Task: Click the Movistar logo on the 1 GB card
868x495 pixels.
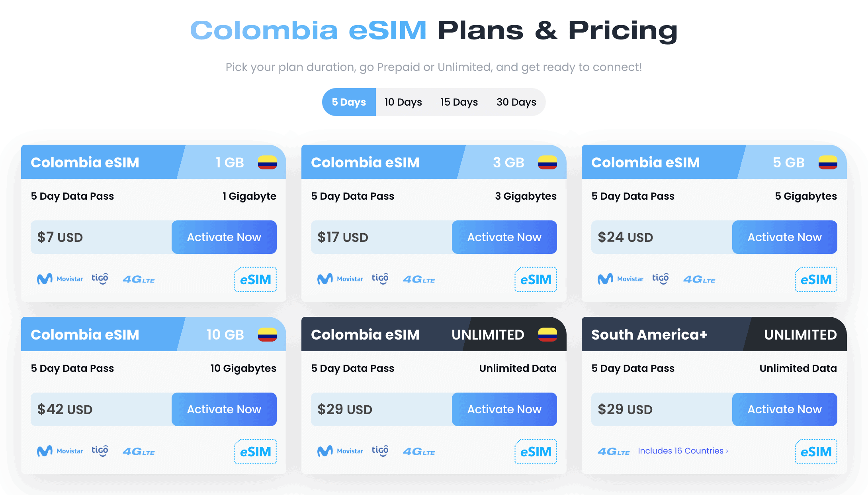Action: click(x=60, y=279)
